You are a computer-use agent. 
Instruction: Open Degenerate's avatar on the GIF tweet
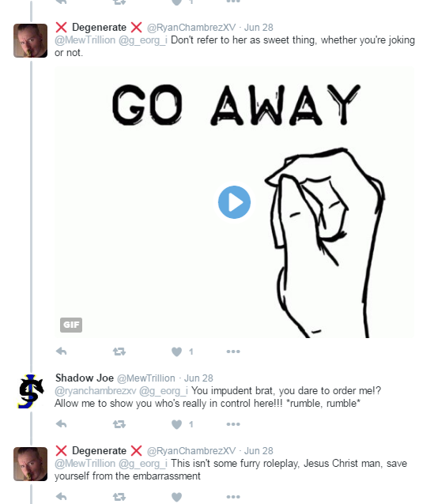(x=31, y=40)
